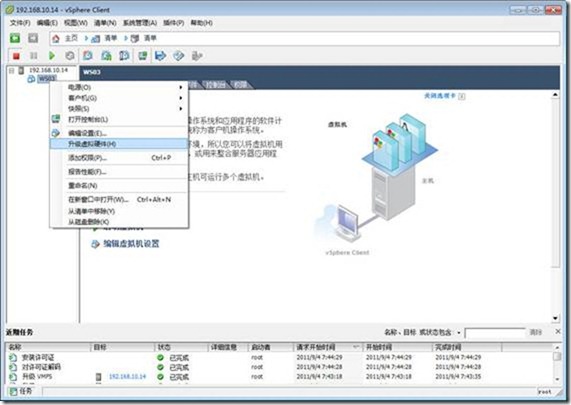Click the 编辑虚拟机设置 icon in main pane
This screenshot has height=405, width=571.
(x=95, y=244)
